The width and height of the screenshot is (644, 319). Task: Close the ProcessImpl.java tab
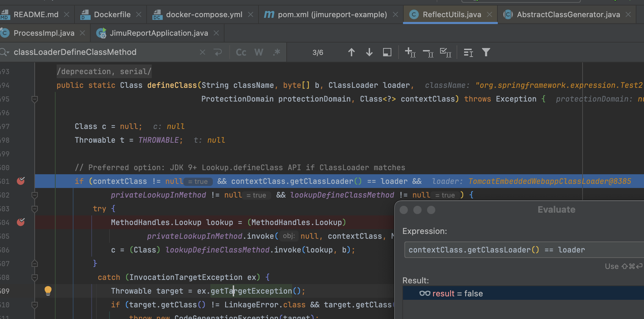[82, 33]
